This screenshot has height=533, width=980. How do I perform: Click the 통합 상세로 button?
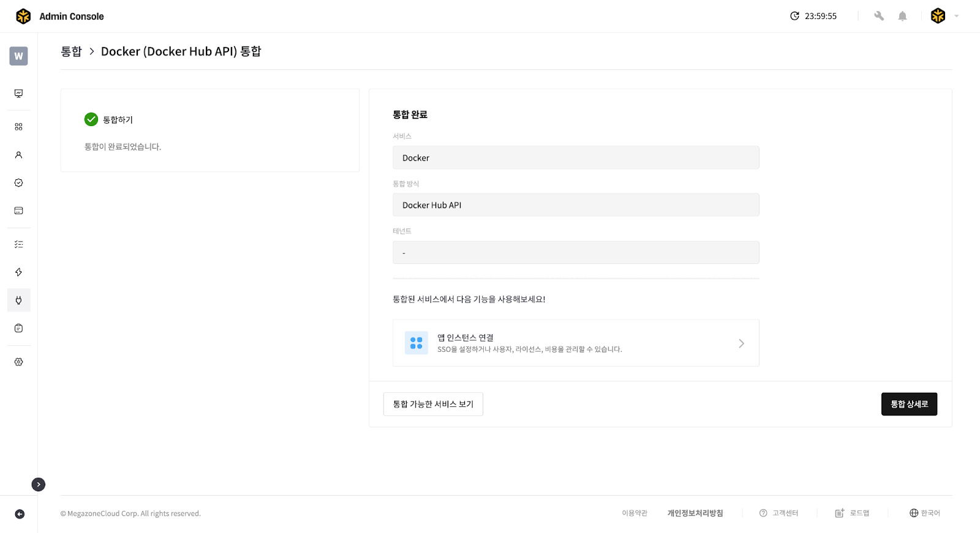click(x=909, y=404)
